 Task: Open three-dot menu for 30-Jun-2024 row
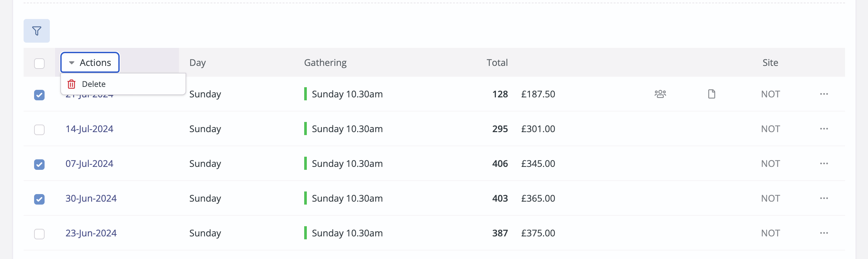824,198
